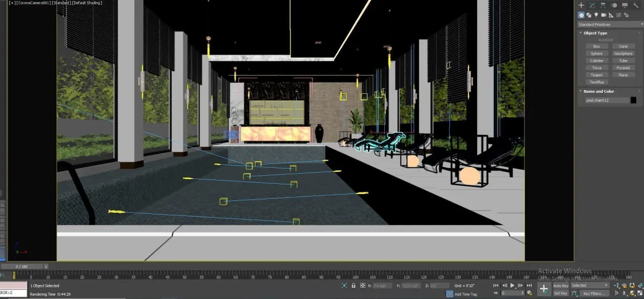Step to the next frame
The image size is (644, 299).
coord(520,285)
